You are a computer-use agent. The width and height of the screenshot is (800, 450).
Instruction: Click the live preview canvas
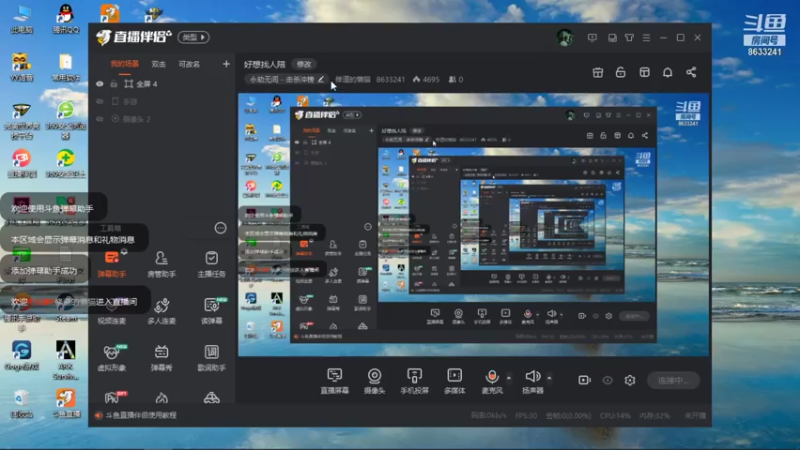click(x=473, y=224)
